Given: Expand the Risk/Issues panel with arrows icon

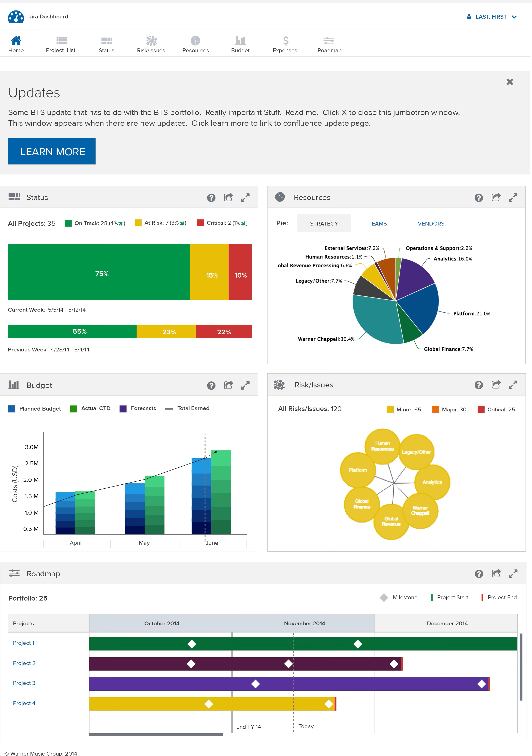Looking at the screenshot, I should pos(513,385).
